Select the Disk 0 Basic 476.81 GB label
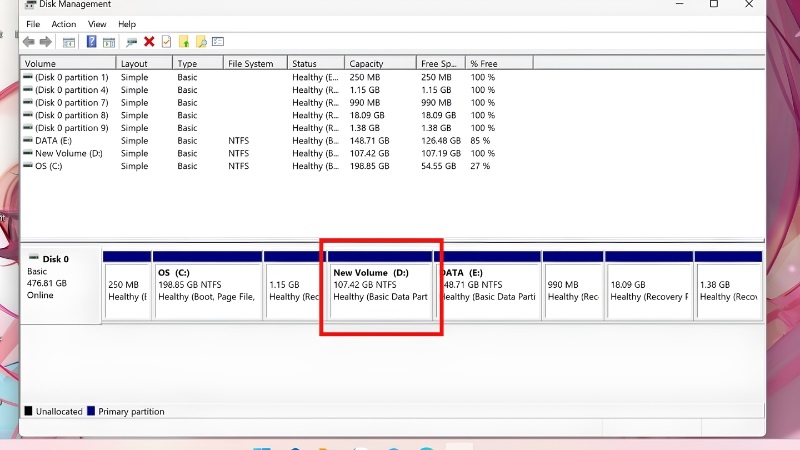 click(60, 285)
